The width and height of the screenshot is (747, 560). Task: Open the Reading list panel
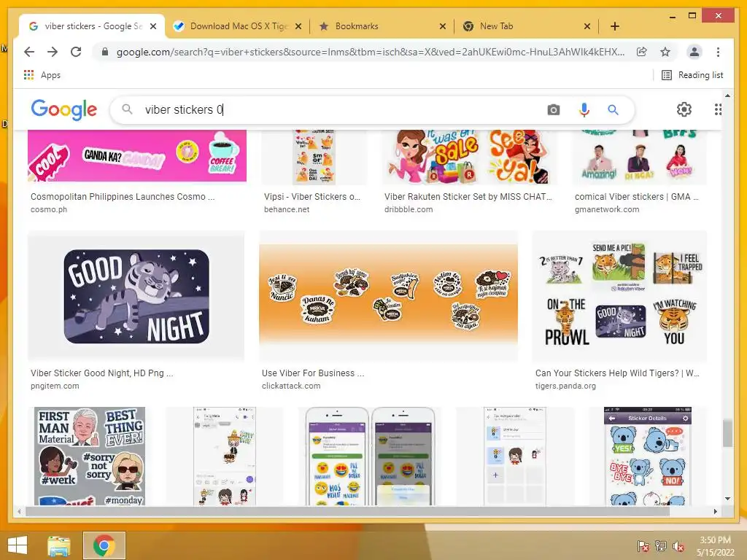tap(693, 75)
